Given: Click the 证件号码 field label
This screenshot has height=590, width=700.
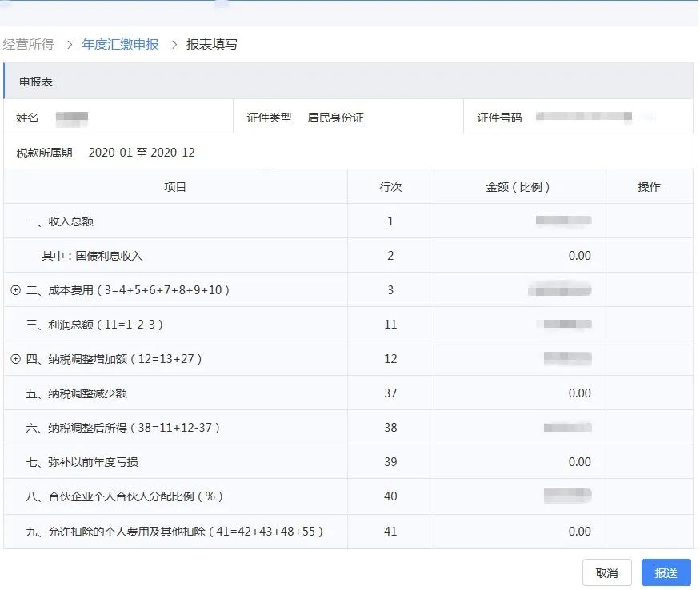Looking at the screenshot, I should point(499,118).
